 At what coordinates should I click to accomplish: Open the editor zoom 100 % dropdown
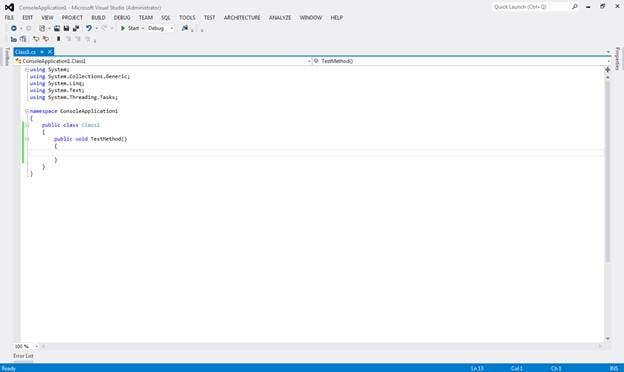(x=26, y=347)
